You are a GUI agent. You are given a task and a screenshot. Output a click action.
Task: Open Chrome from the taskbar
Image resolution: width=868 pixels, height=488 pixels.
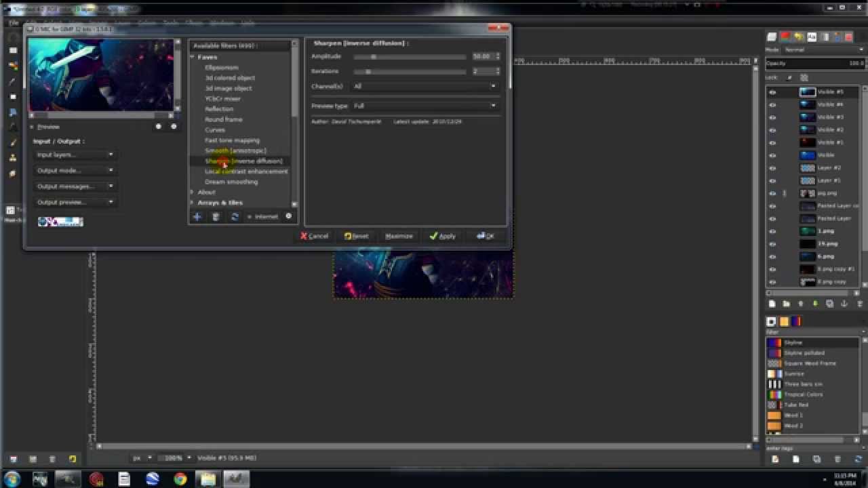180,479
